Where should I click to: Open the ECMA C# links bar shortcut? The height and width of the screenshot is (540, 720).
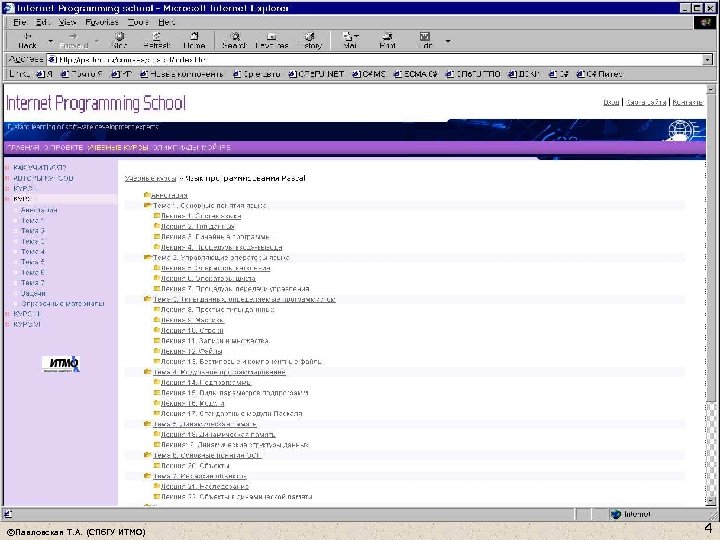click(416, 74)
